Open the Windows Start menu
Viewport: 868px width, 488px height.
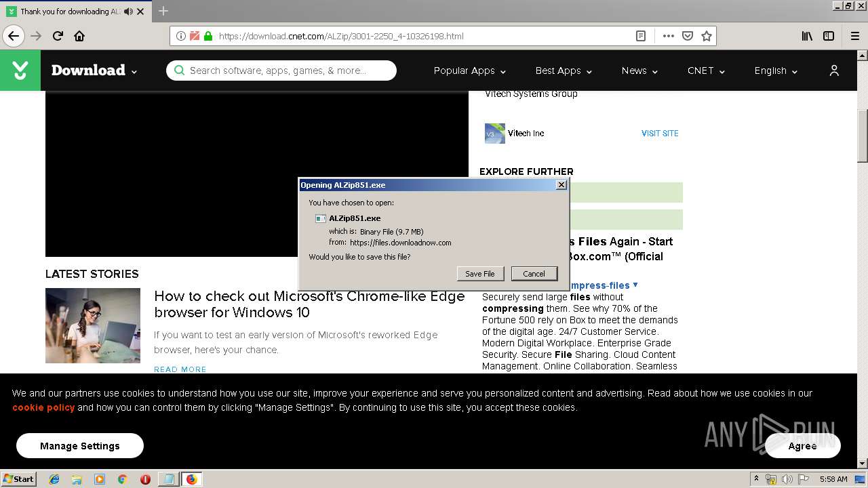point(18,479)
